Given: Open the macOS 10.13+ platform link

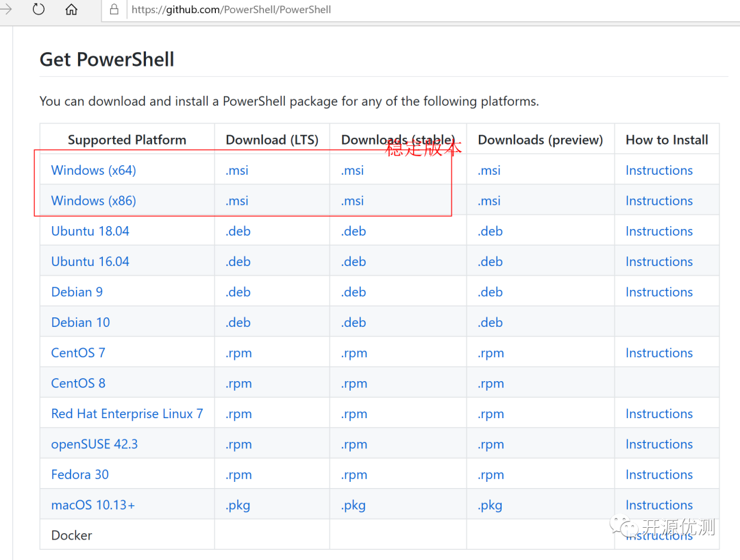Looking at the screenshot, I should [x=93, y=505].
